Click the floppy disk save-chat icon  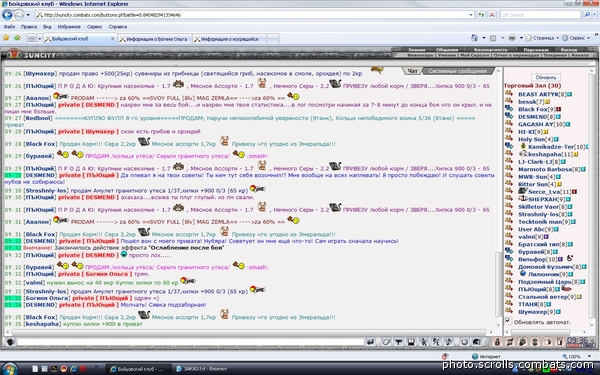pos(411,342)
